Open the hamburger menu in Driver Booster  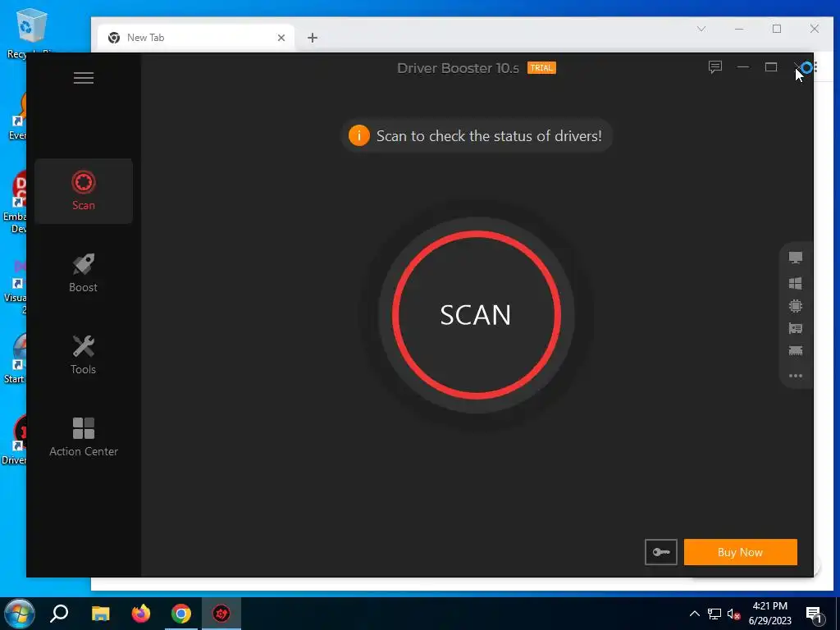84,78
